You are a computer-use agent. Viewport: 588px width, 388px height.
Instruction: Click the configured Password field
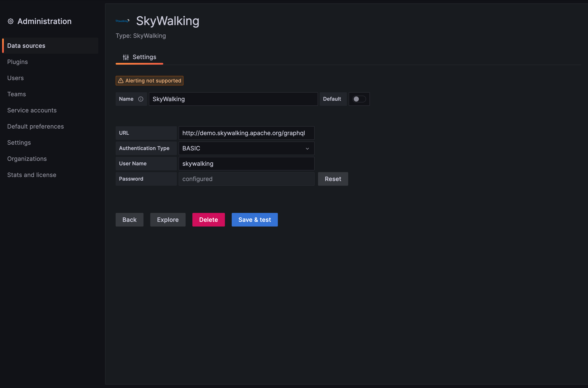[246, 179]
